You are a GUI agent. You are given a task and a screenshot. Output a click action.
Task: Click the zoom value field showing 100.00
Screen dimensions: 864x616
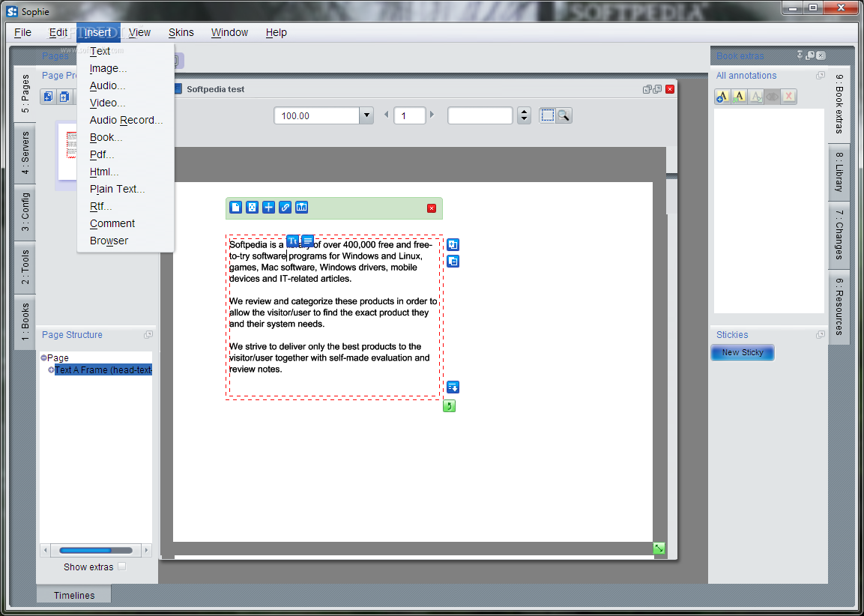[317, 115]
